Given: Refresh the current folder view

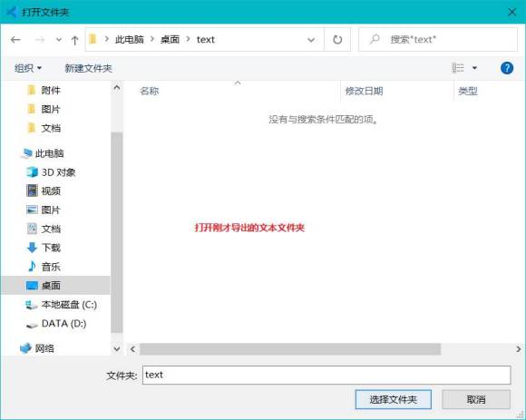Looking at the screenshot, I should click(x=337, y=40).
